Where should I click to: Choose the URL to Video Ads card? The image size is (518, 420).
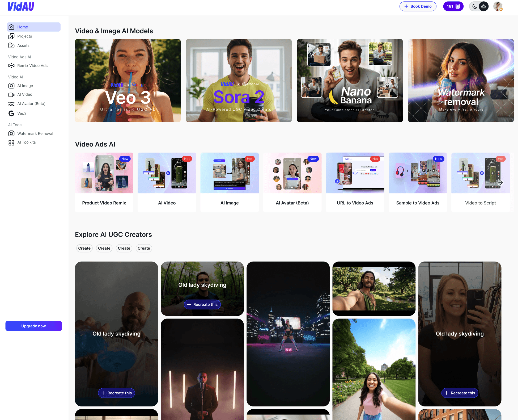(355, 182)
